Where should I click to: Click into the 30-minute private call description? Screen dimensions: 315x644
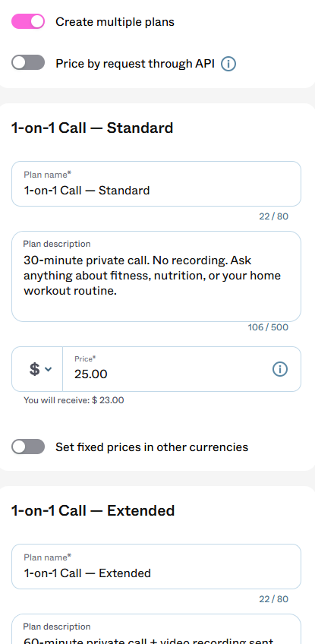click(x=156, y=276)
